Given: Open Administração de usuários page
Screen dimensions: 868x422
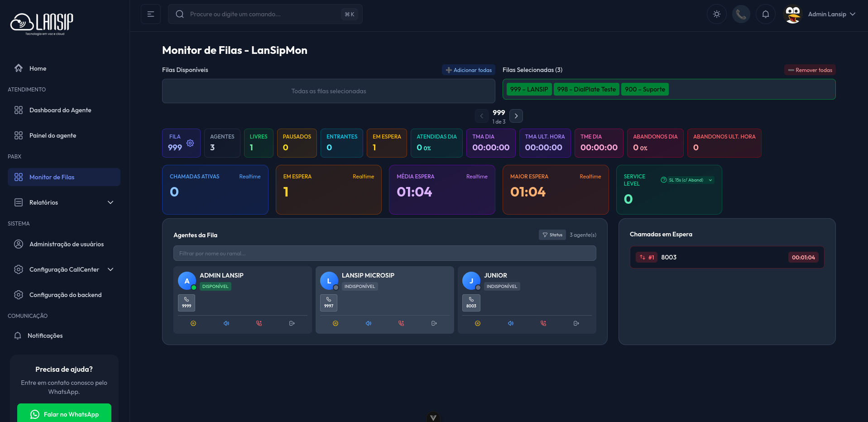Looking at the screenshot, I should (66, 244).
